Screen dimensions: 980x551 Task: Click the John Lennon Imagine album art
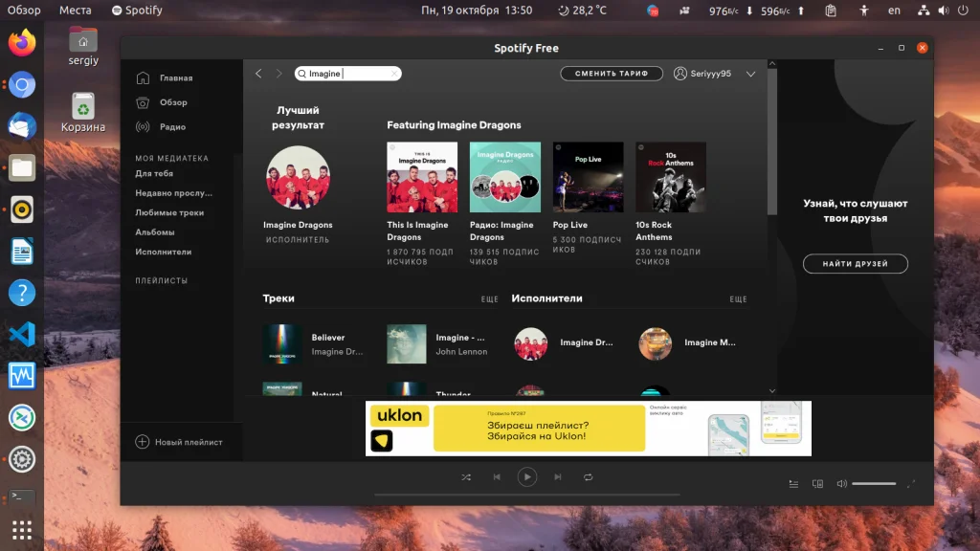point(406,343)
